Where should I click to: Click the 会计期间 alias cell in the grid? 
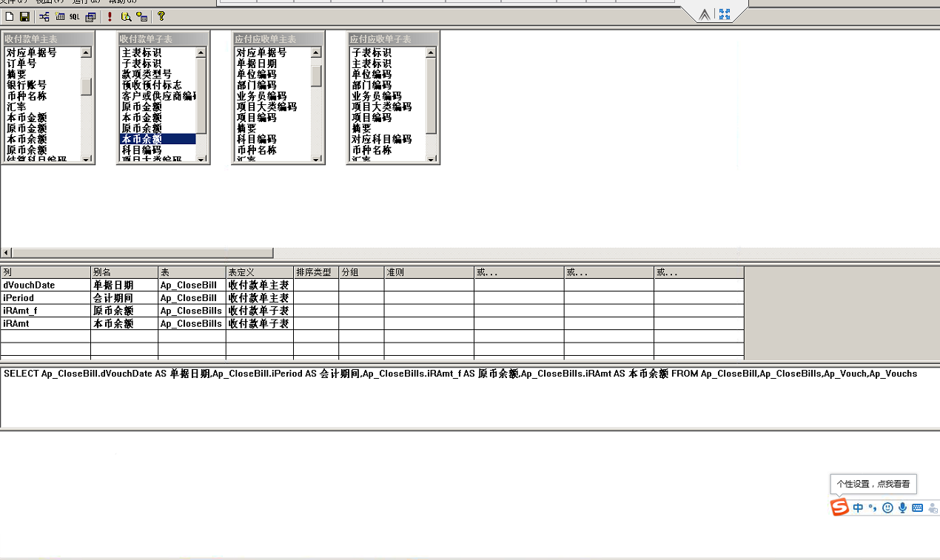pyautogui.click(x=124, y=298)
